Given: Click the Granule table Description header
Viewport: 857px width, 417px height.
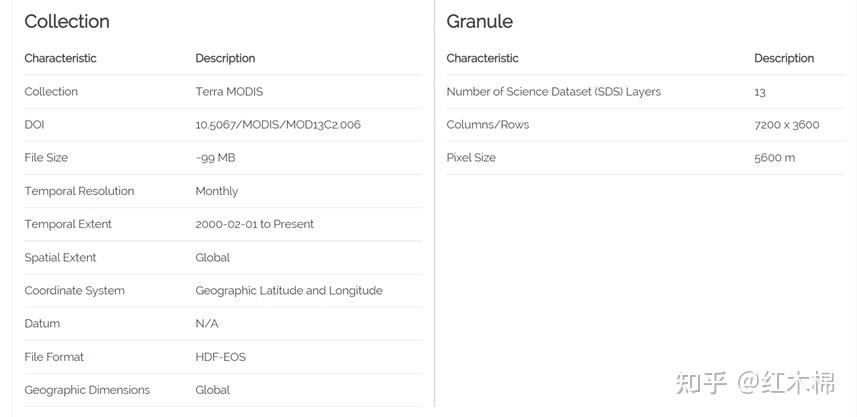Looking at the screenshot, I should (784, 58).
